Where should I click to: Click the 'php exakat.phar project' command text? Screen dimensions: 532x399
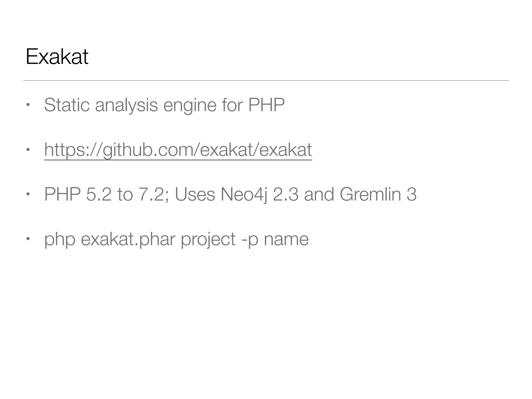(140, 239)
